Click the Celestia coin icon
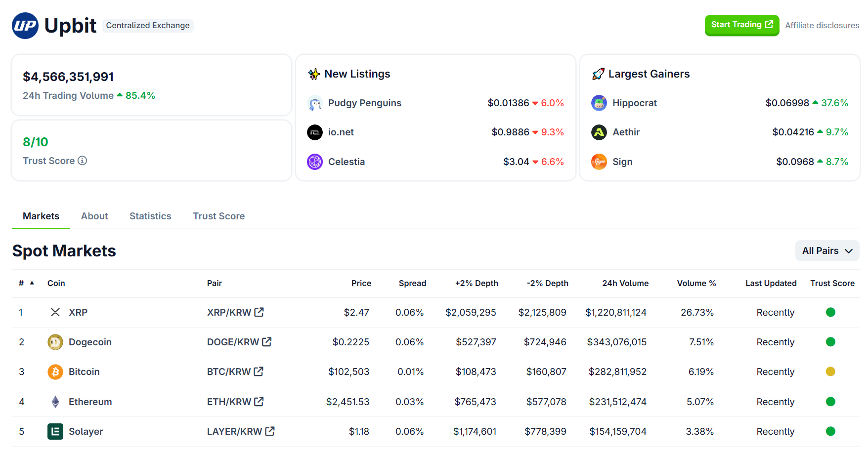The width and height of the screenshot is (868, 453). point(315,162)
